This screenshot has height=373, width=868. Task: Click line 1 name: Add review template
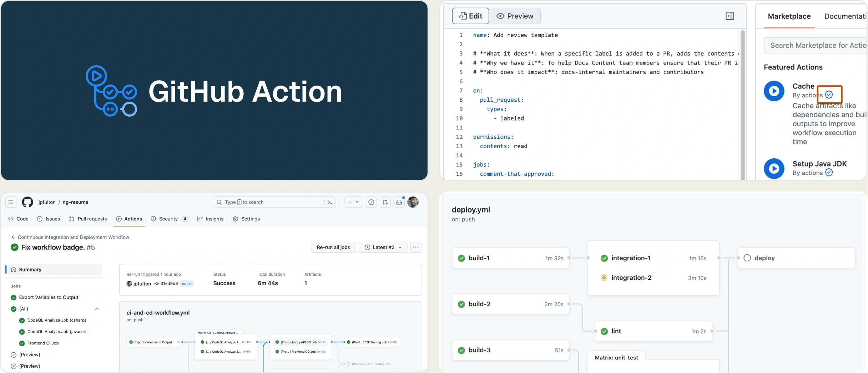[x=515, y=35]
